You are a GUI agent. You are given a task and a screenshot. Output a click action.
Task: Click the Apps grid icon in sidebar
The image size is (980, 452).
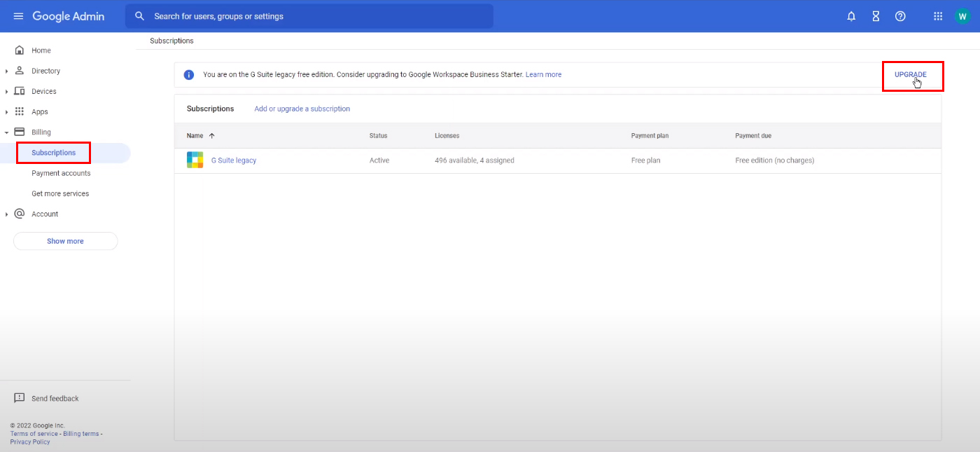(20, 111)
